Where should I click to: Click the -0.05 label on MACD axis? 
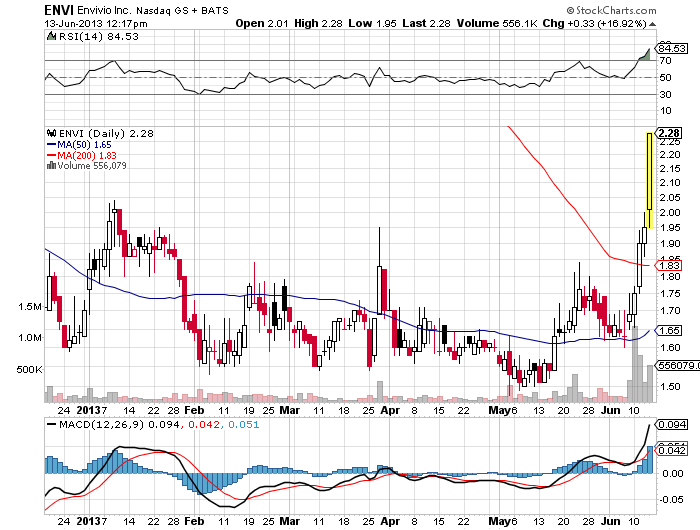click(671, 499)
